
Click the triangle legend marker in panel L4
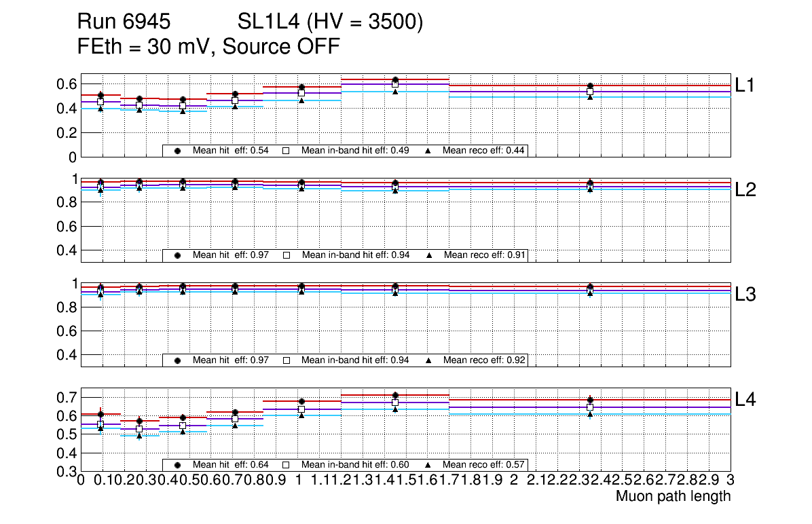429,465
